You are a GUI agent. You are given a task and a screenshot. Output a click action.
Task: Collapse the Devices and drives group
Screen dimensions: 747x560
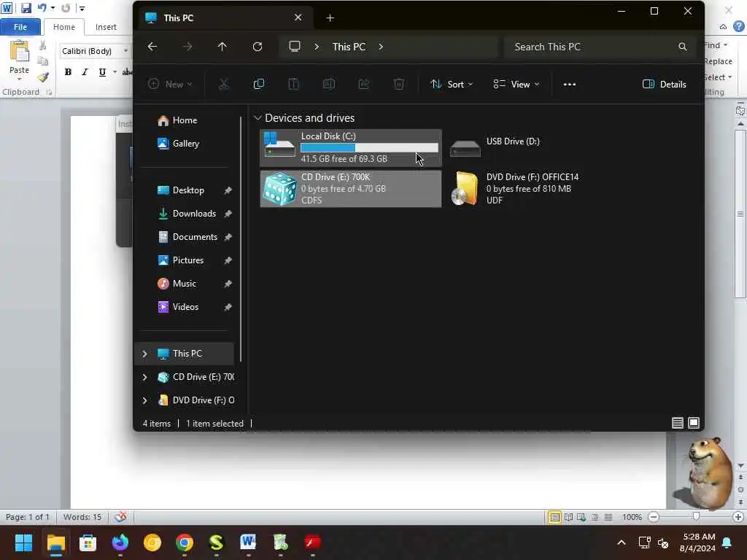[258, 117]
